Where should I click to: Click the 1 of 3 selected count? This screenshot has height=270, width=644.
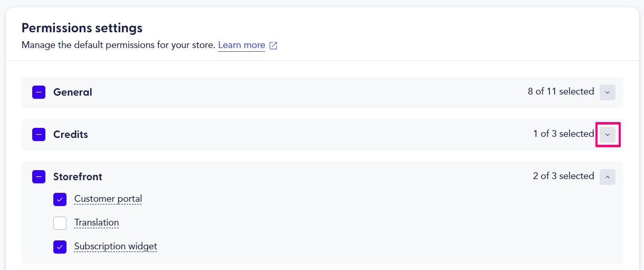(x=564, y=134)
